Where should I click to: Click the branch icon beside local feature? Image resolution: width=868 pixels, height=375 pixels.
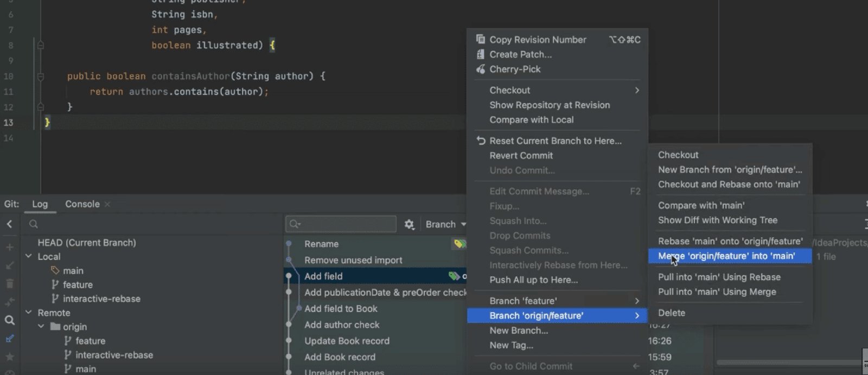click(x=55, y=284)
